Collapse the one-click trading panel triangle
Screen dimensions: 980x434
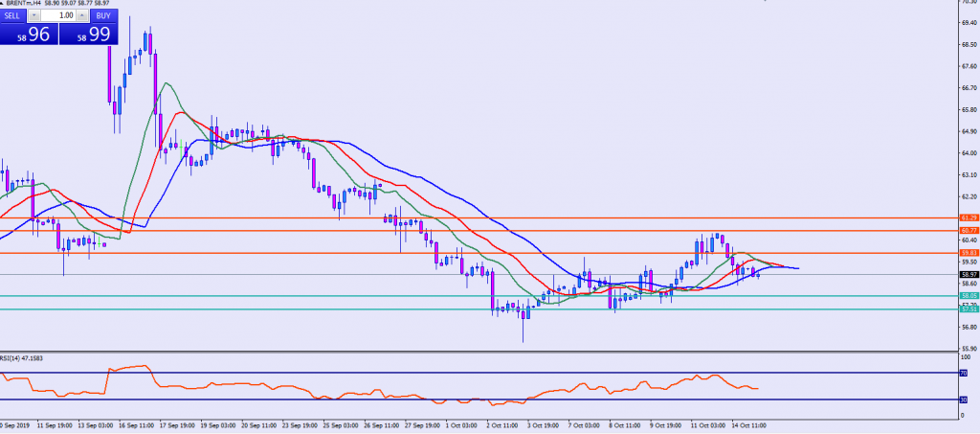[4, 4]
